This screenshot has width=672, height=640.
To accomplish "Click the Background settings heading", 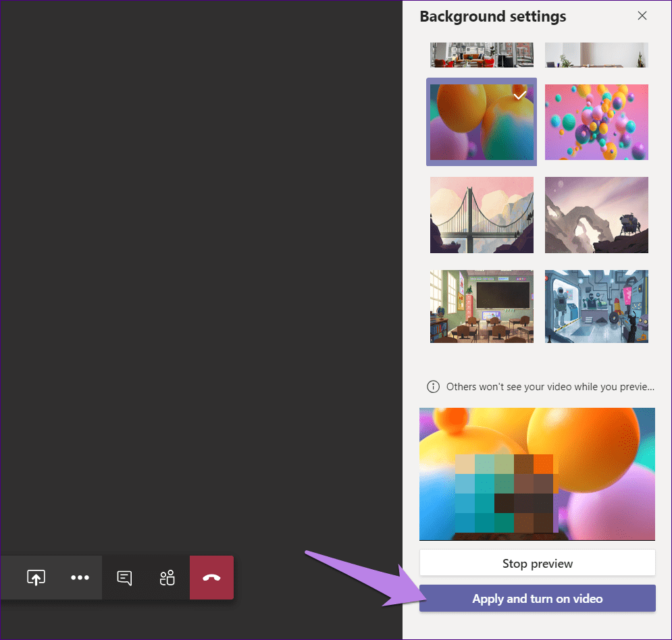I will (493, 16).
